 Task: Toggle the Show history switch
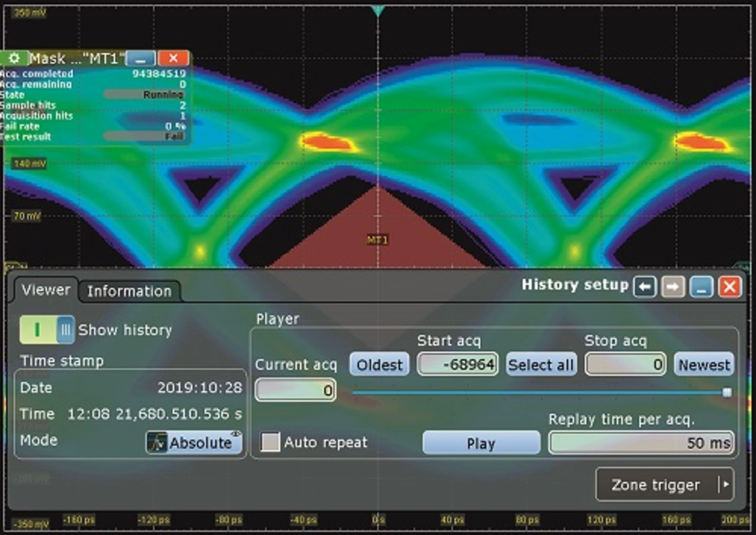point(47,330)
